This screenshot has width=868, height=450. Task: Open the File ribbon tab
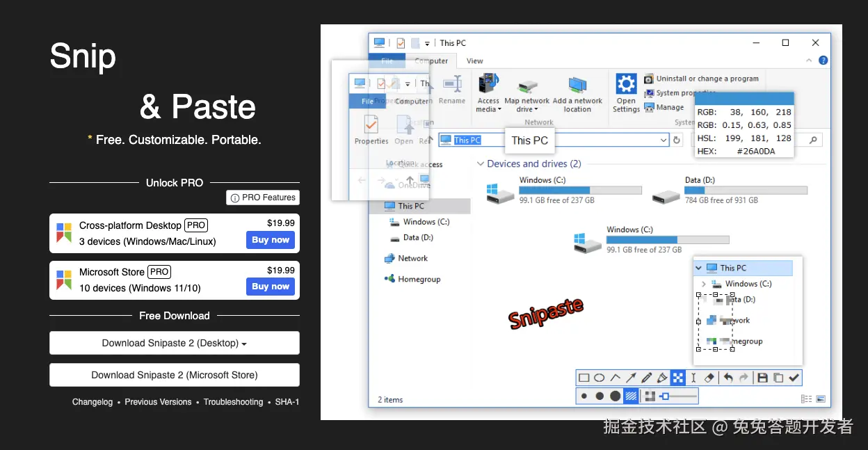[x=387, y=61]
